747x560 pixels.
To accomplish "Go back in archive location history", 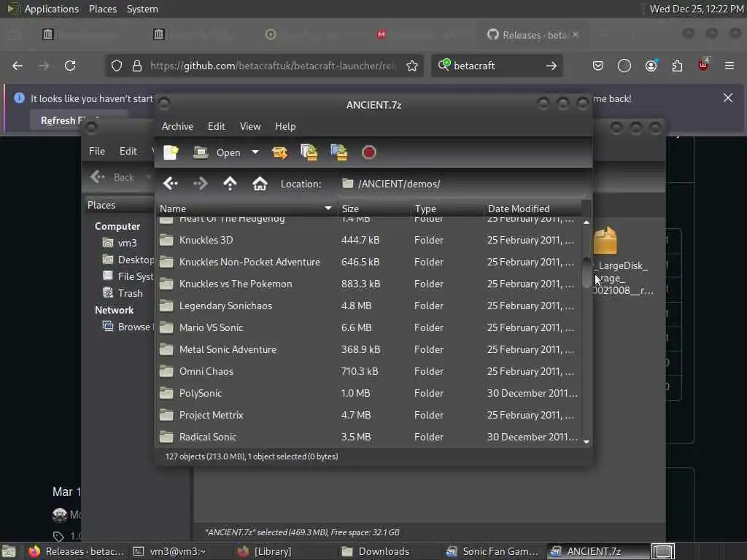I will click(x=171, y=183).
